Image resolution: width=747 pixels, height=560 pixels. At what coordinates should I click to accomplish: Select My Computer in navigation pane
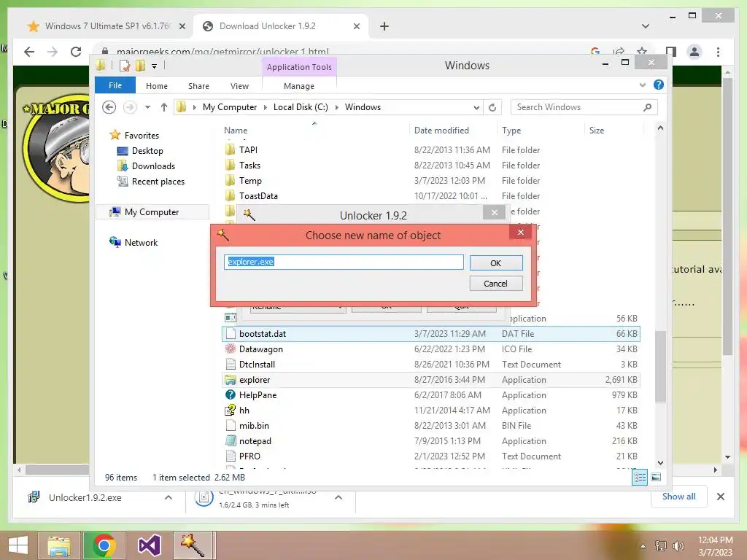point(152,212)
